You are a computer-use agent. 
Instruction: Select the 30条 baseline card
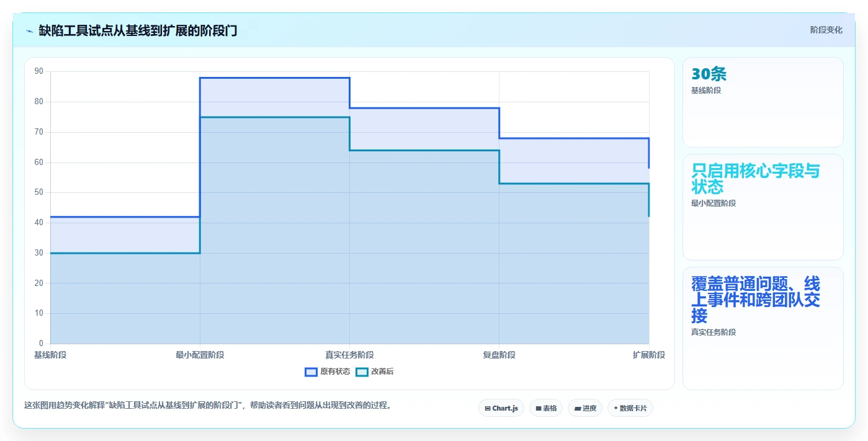point(763,102)
